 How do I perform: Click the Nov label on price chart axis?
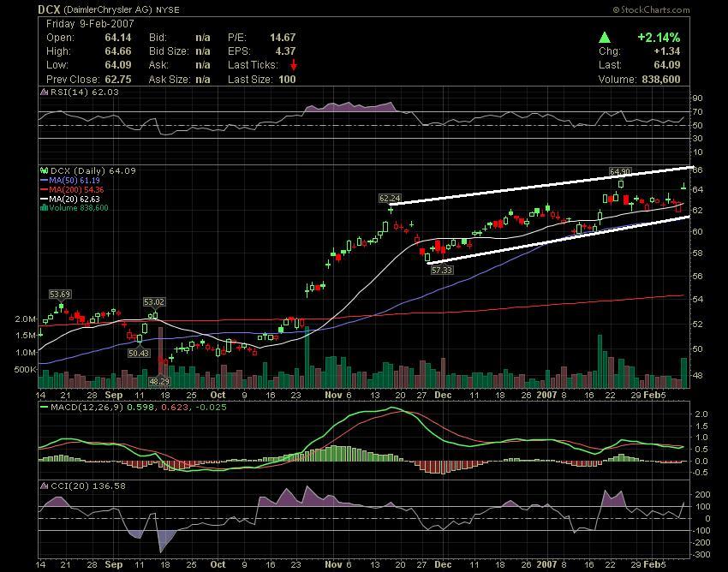[334, 395]
